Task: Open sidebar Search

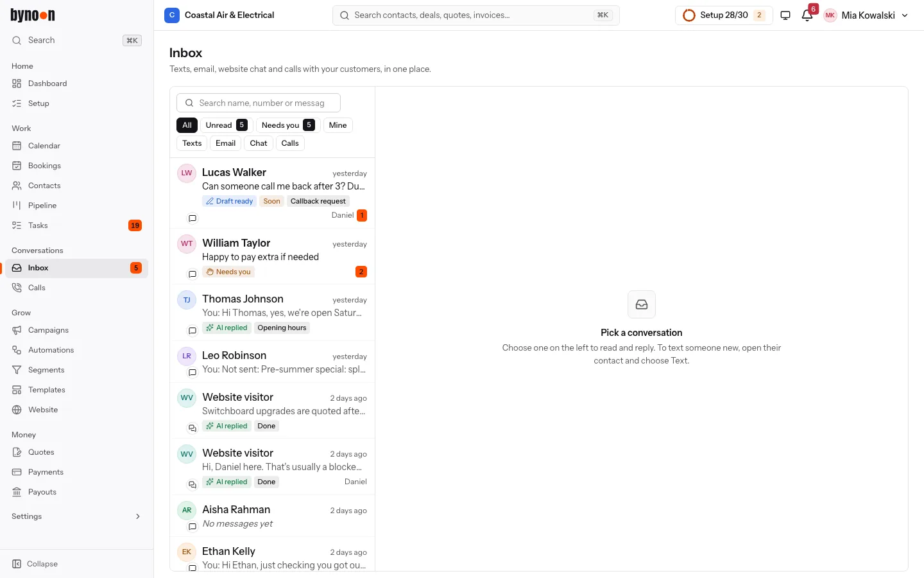Action: 76,40
